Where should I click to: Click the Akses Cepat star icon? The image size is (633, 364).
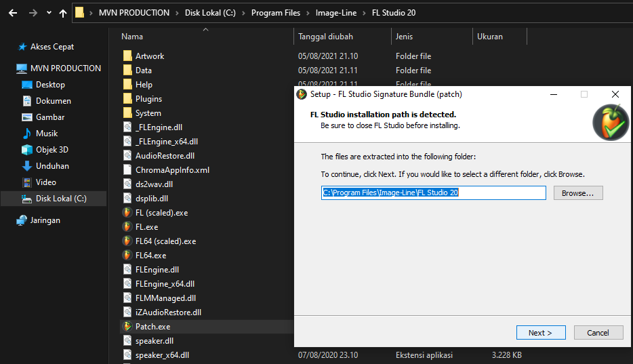[22, 47]
